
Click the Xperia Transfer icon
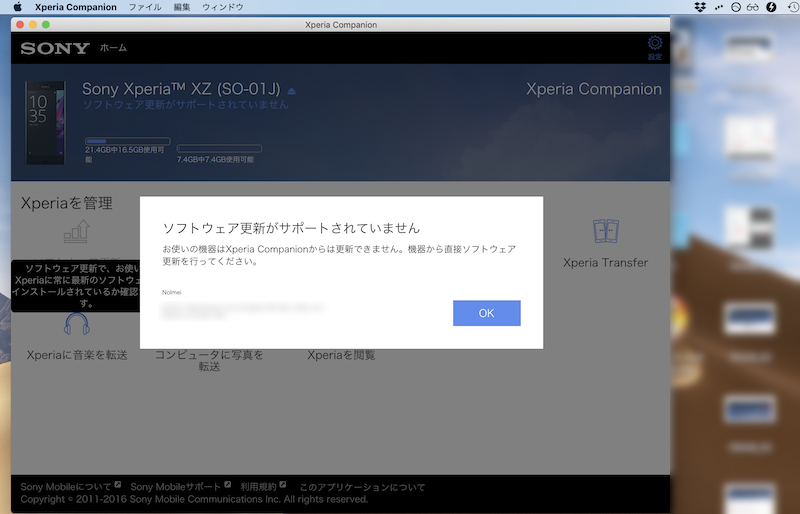coord(605,232)
